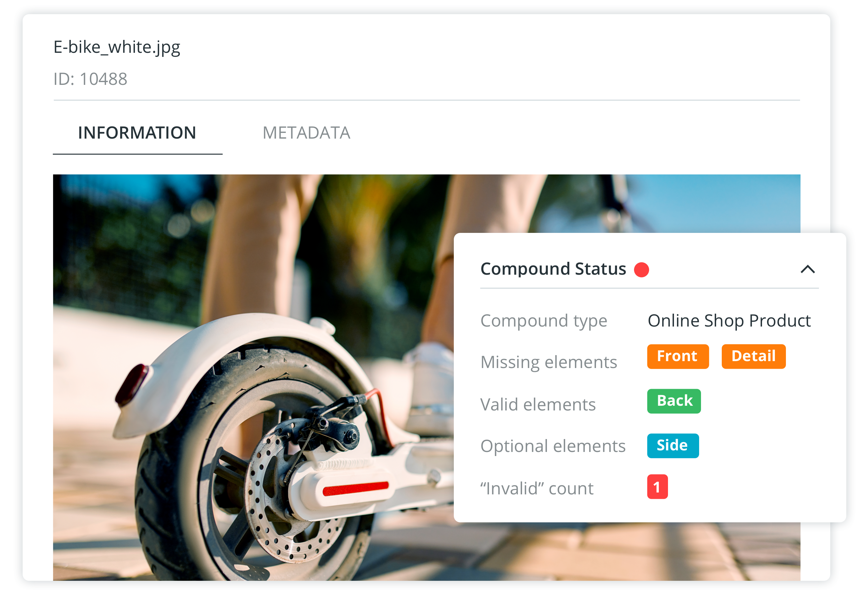
Task: Switch to the METADATA tab
Action: 306,133
